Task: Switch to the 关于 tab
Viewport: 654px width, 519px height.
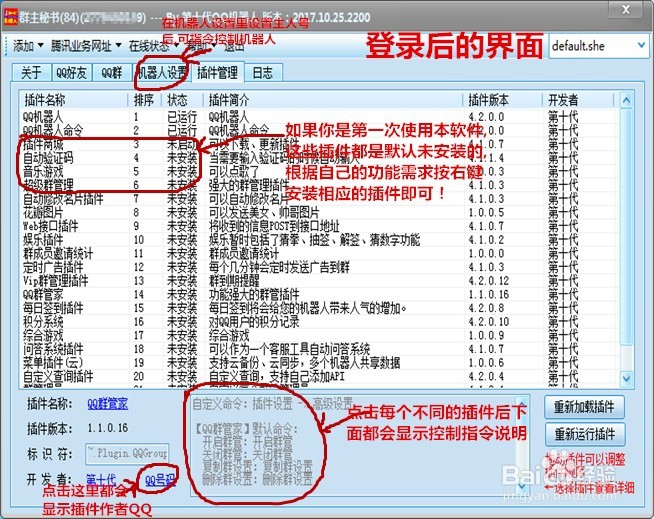Action: (x=31, y=73)
